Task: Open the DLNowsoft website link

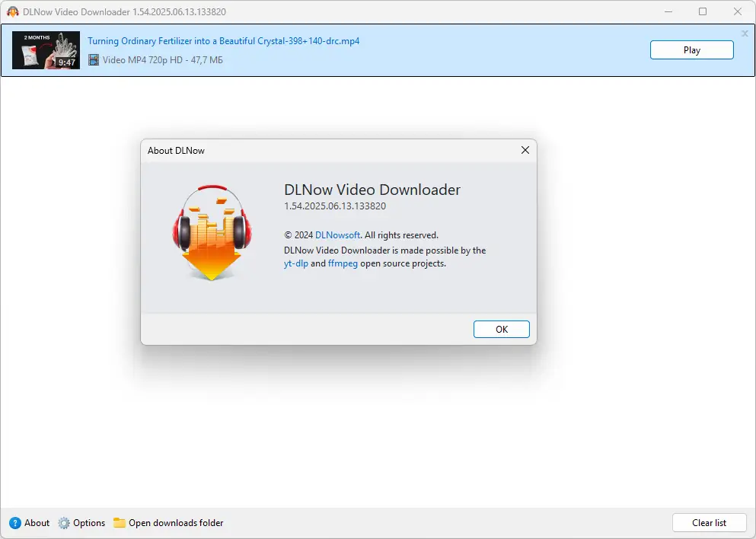Action: pyautogui.click(x=337, y=235)
